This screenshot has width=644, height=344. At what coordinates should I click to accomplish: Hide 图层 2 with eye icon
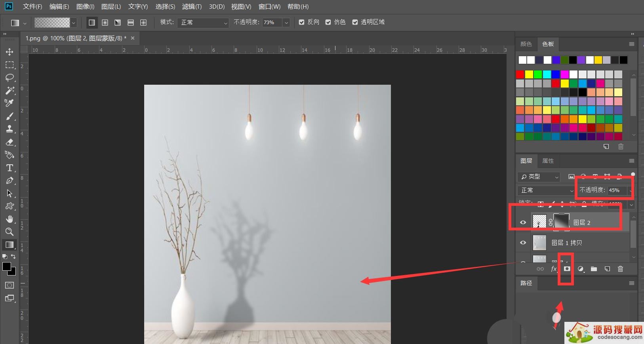tap(523, 222)
